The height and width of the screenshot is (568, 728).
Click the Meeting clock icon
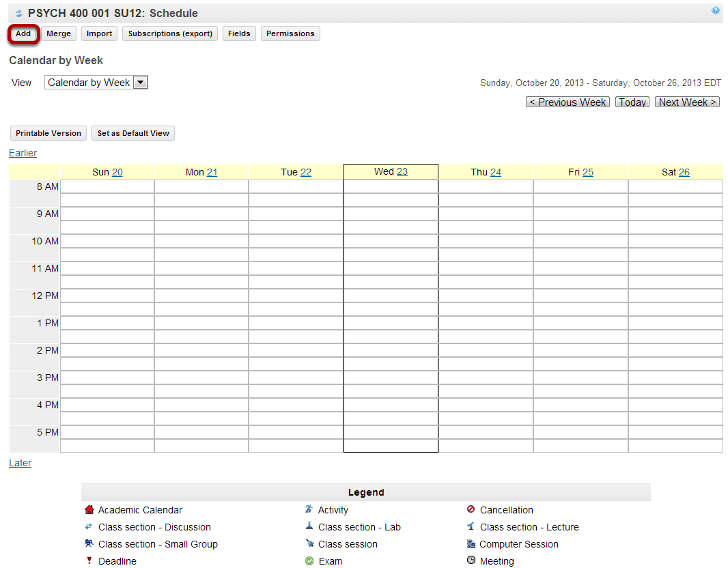point(471,560)
